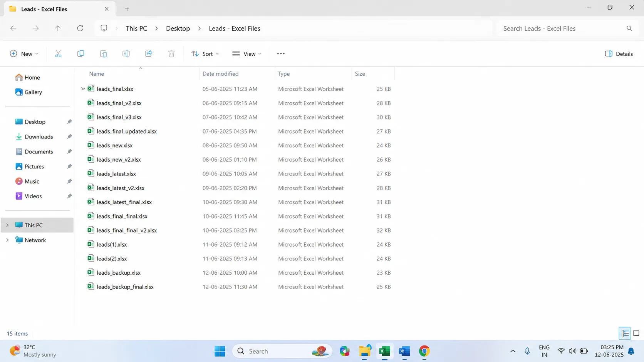
Task: Click the monitor icon in address bar
Action: pyautogui.click(x=104, y=28)
